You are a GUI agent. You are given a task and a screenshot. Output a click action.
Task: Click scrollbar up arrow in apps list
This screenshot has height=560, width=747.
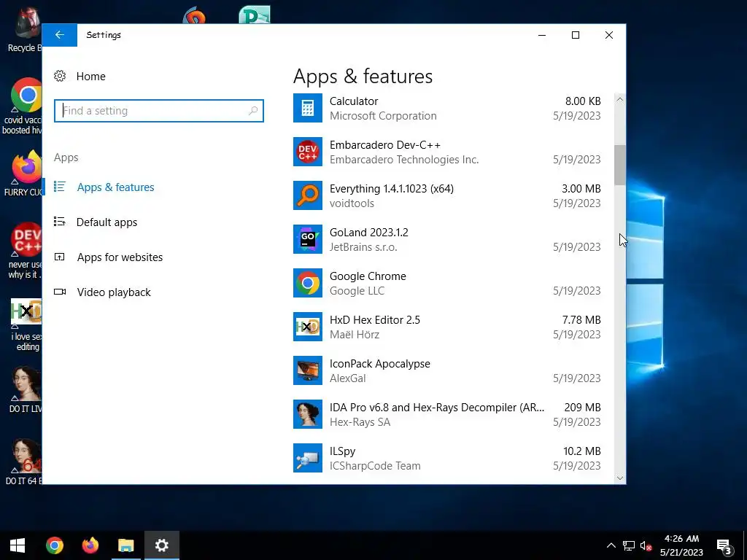(620, 99)
